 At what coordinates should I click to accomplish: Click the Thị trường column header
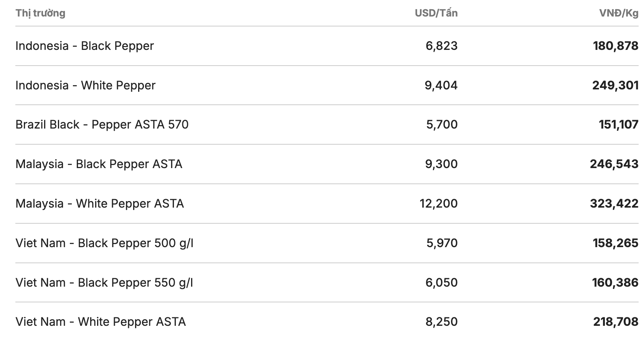click(40, 13)
